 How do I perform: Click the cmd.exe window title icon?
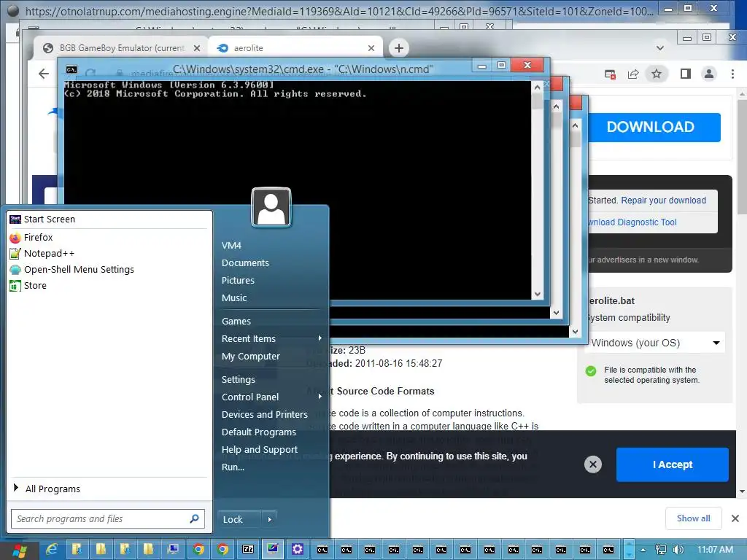click(x=71, y=69)
